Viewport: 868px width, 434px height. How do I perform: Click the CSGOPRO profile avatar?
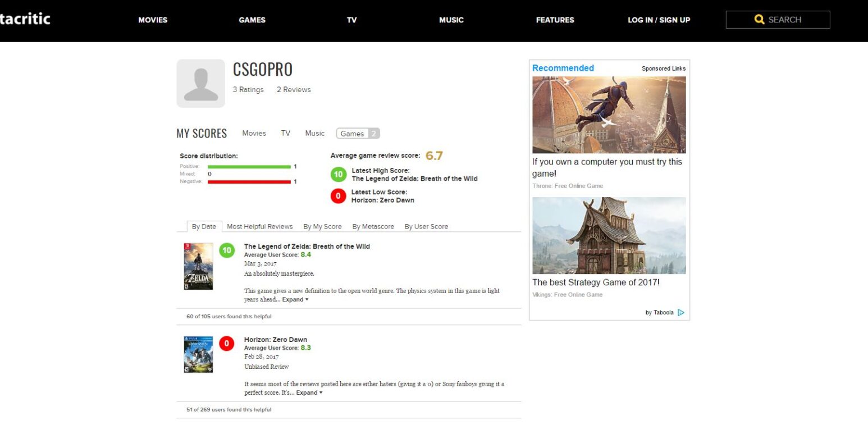click(x=200, y=83)
